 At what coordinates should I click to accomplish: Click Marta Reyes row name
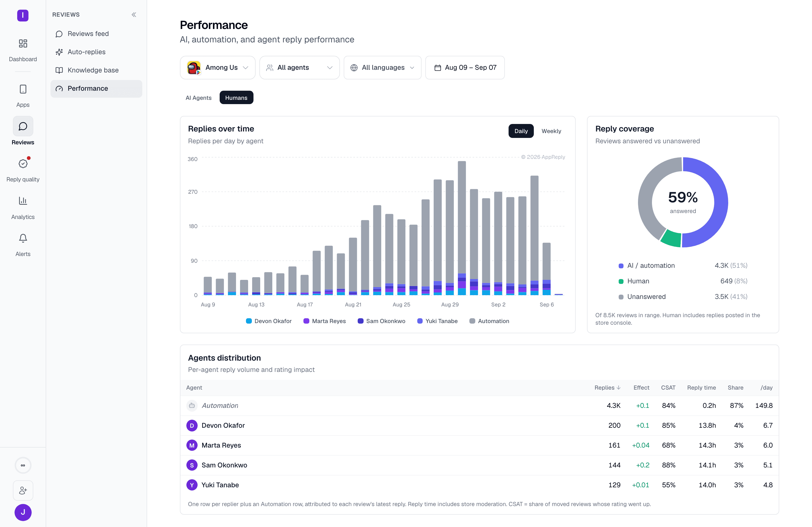[x=221, y=445]
